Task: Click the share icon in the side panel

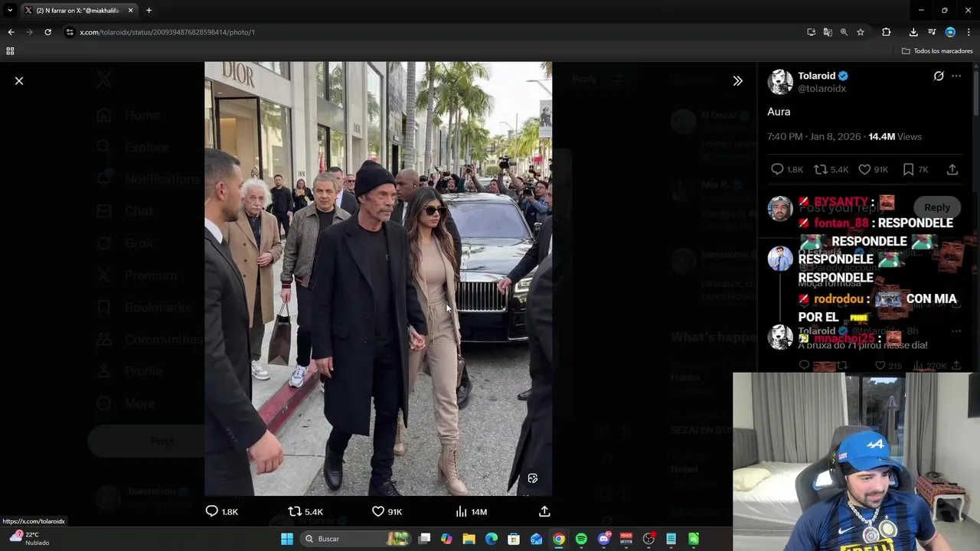Action: point(952,169)
